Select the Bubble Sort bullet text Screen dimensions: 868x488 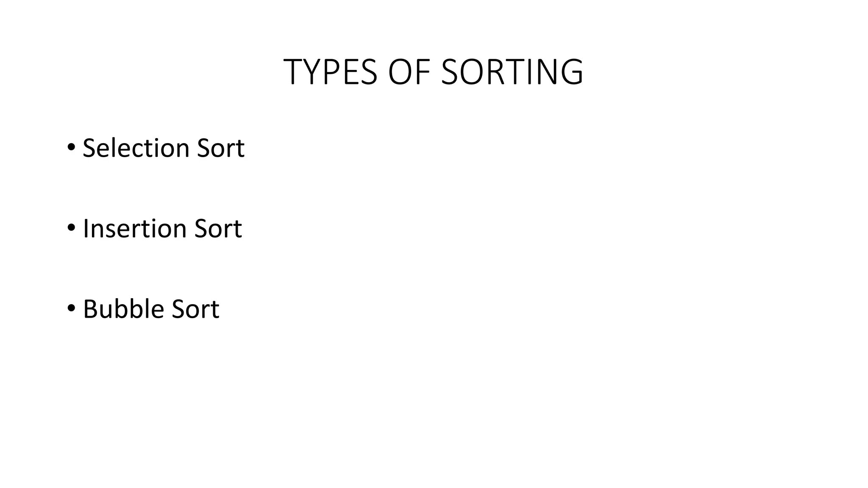point(151,309)
